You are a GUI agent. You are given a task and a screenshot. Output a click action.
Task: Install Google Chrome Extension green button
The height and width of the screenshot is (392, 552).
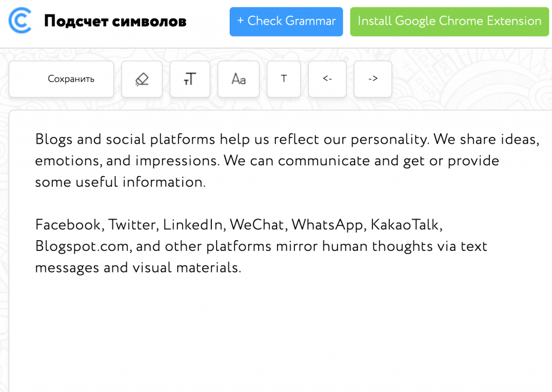coord(450,22)
